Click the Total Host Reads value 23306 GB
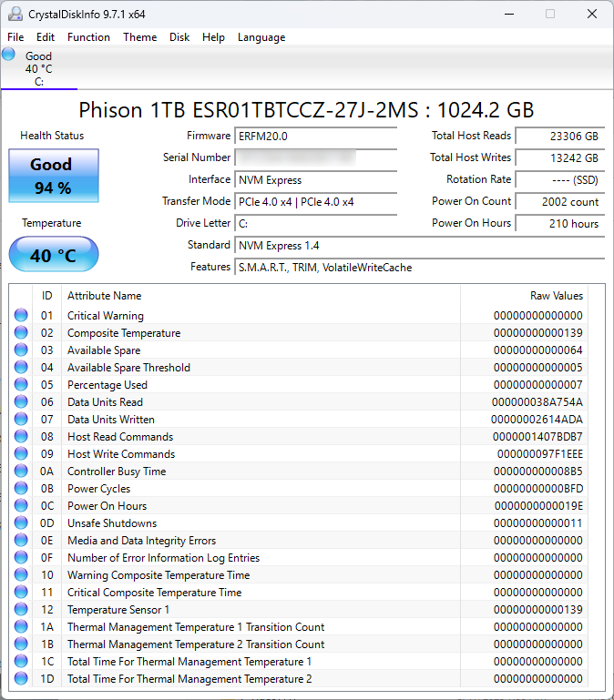Image resolution: width=614 pixels, height=700 pixels. coord(560,137)
